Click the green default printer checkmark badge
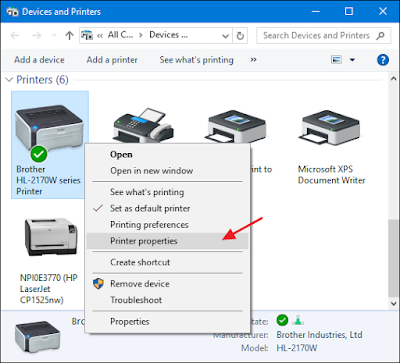This screenshot has width=400, height=363. [39, 154]
